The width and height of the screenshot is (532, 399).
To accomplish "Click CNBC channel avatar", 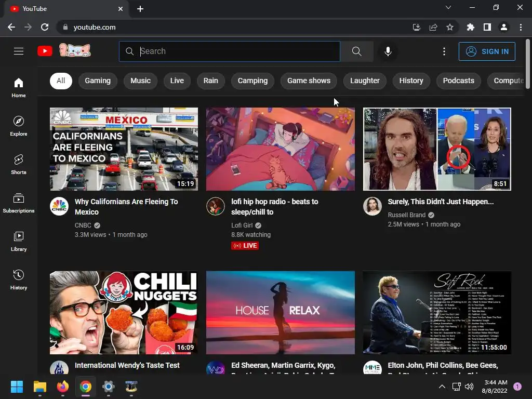I will [x=59, y=206].
